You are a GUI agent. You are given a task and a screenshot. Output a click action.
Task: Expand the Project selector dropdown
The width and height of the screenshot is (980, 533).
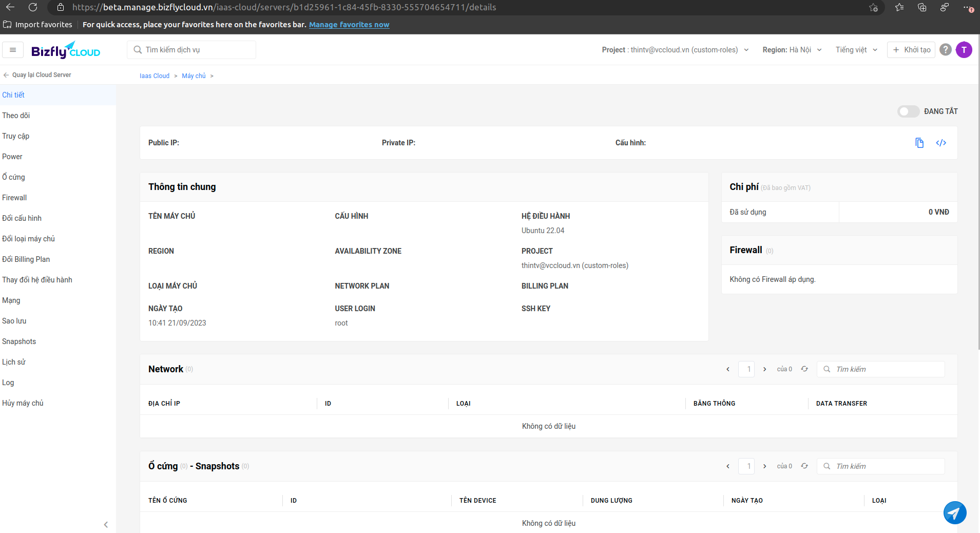(x=675, y=50)
